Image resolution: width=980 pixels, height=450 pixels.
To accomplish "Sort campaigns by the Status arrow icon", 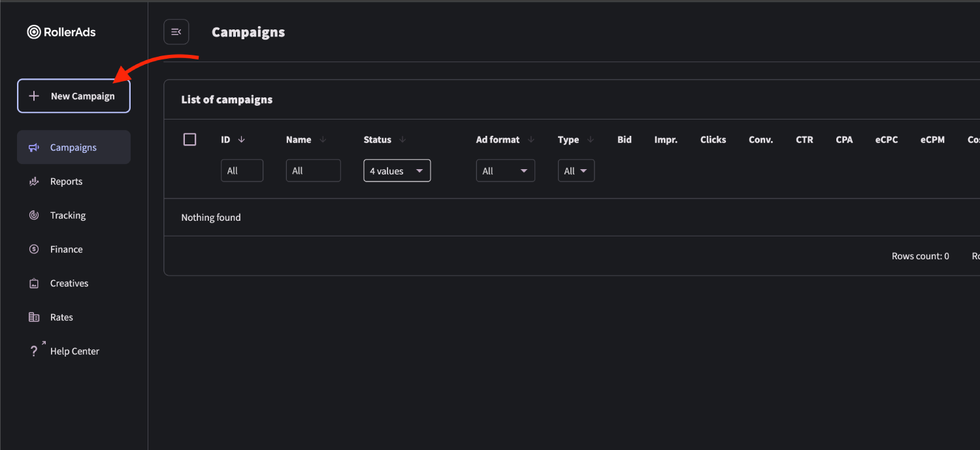I will [402, 140].
